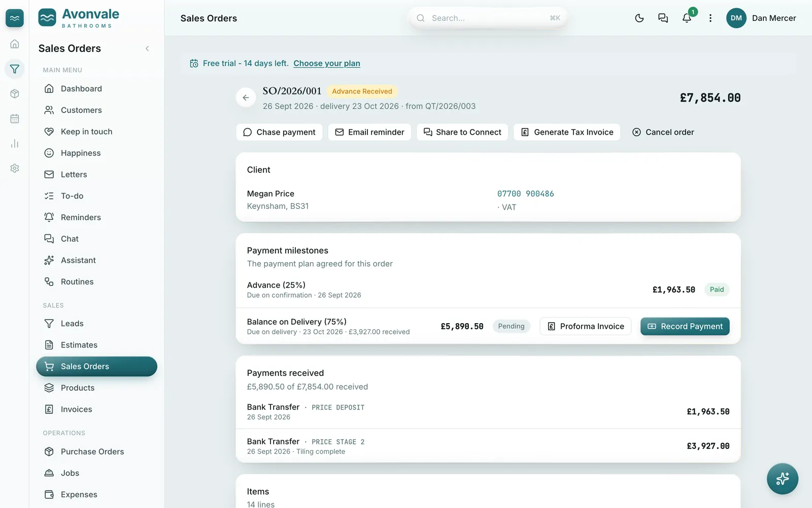Image resolution: width=812 pixels, height=508 pixels.
Task: Open the box icon in left rail
Action: click(x=15, y=93)
